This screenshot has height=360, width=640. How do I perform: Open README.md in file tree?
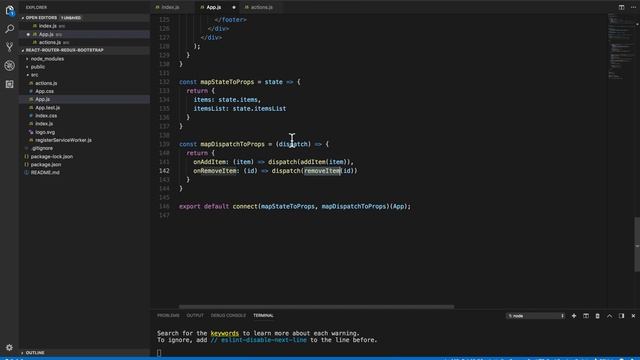(45, 173)
